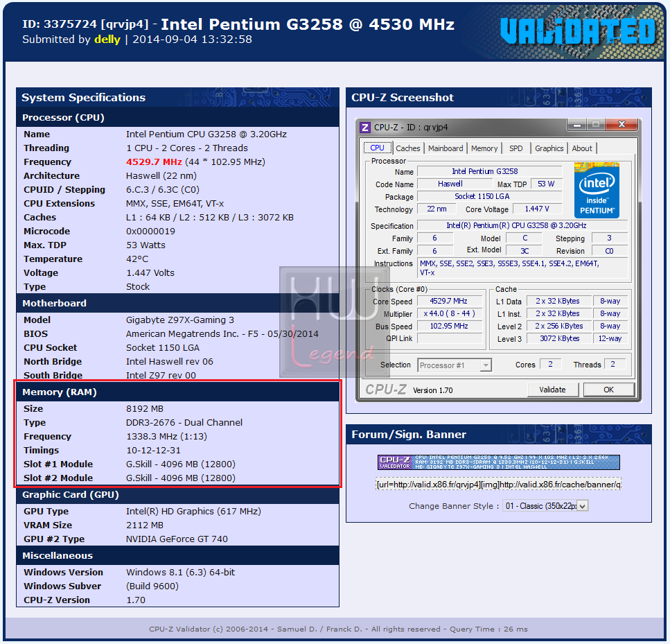
Task: Click the Validate button
Action: pyautogui.click(x=552, y=390)
